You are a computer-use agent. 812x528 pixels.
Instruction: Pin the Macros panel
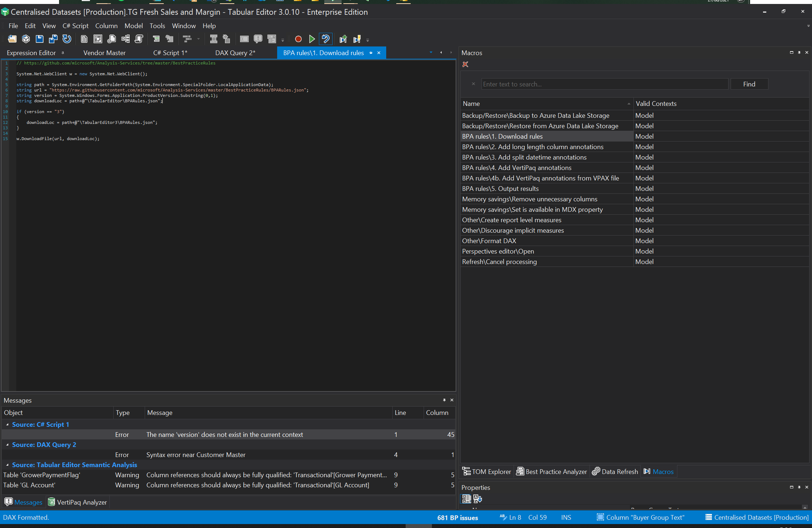point(799,52)
